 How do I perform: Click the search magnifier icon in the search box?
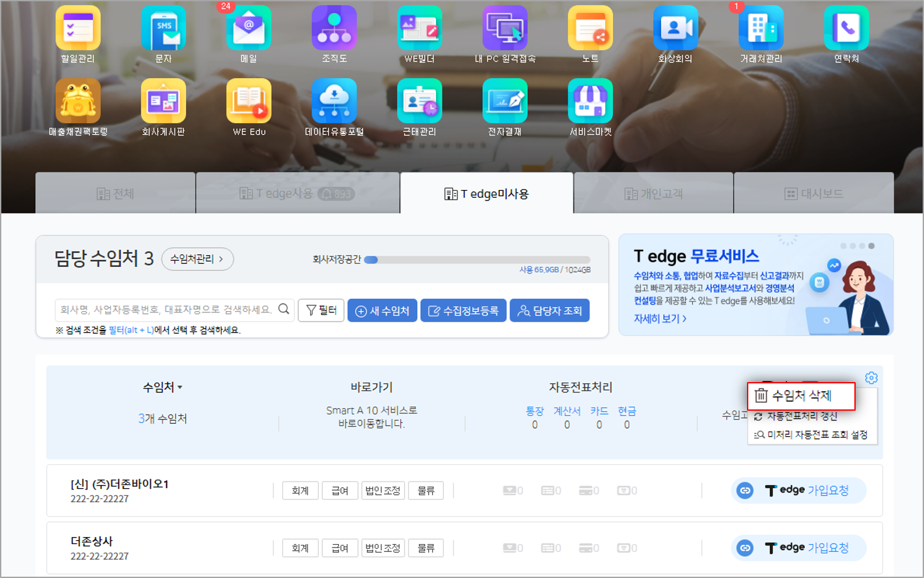[x=284, y=309]
